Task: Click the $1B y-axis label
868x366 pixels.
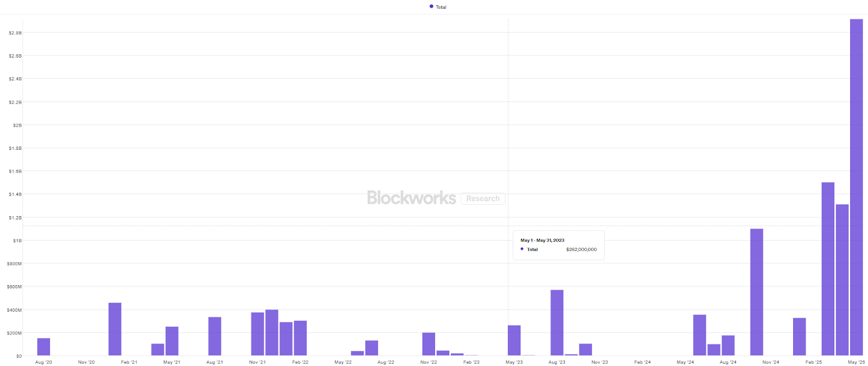Action: [17, 241]
